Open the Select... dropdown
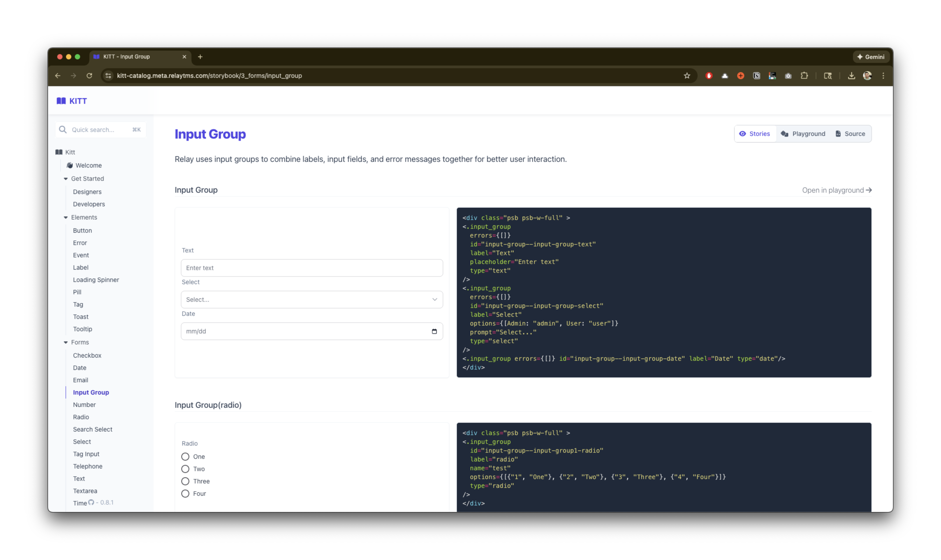Image resolution: width=941 pixels, height=560 pixels. (311, 300)
